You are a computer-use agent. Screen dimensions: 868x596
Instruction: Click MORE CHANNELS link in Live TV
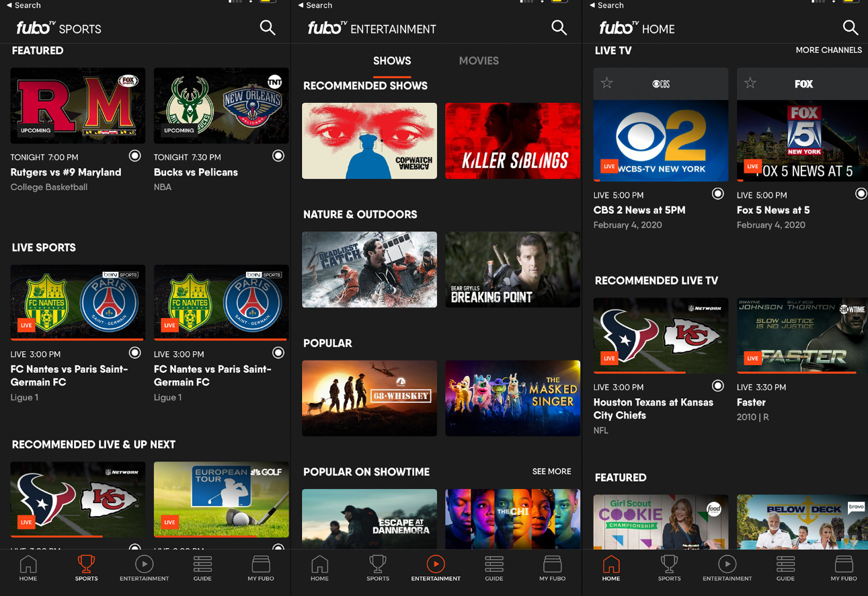(828, 50)
